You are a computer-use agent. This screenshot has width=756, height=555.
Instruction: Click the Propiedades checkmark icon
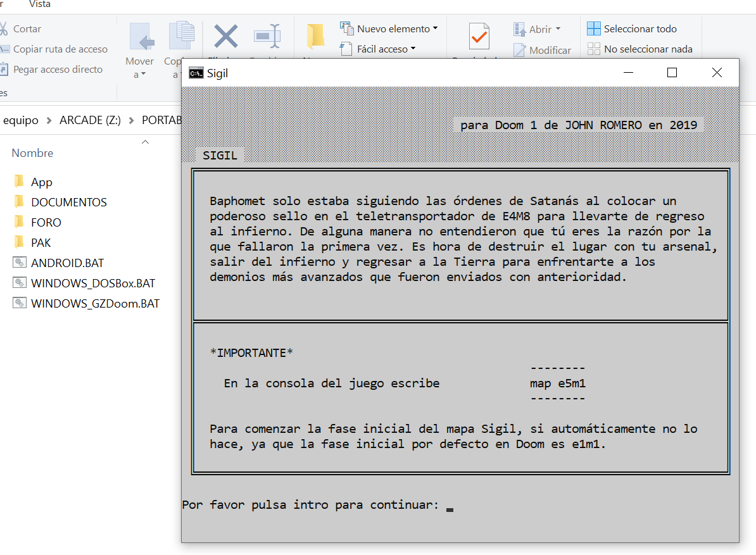point(479,36)
